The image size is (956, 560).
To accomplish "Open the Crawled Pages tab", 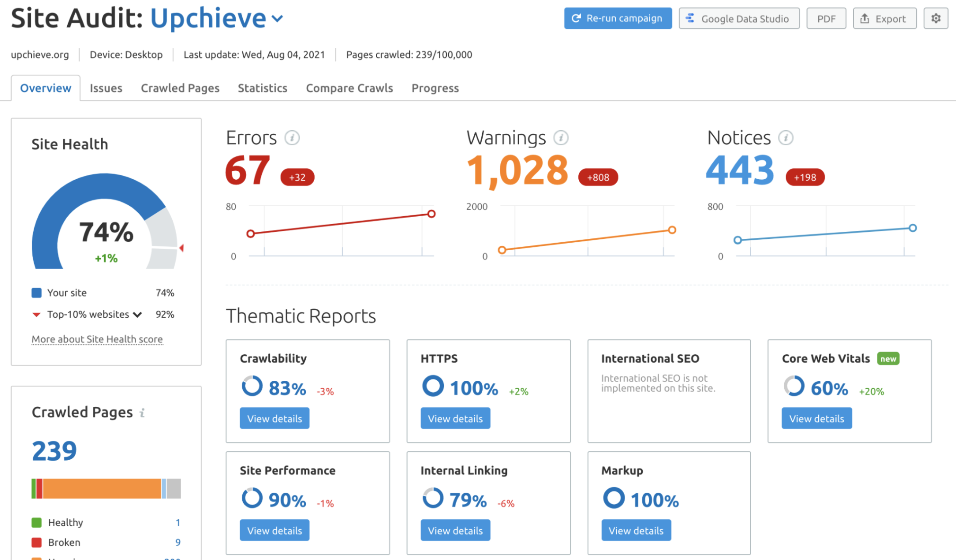I will [180, 88].
